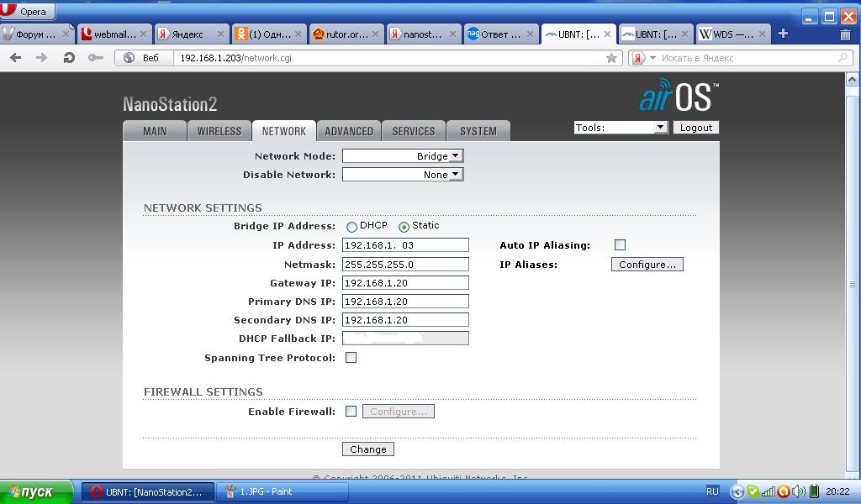Close the WDS Wikipedia tab

(762, 34)
